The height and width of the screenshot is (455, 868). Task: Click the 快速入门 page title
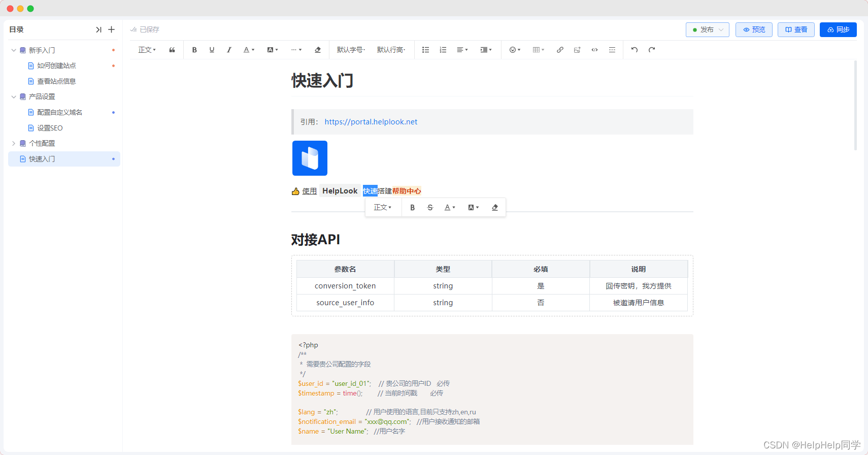coord(322,81)
